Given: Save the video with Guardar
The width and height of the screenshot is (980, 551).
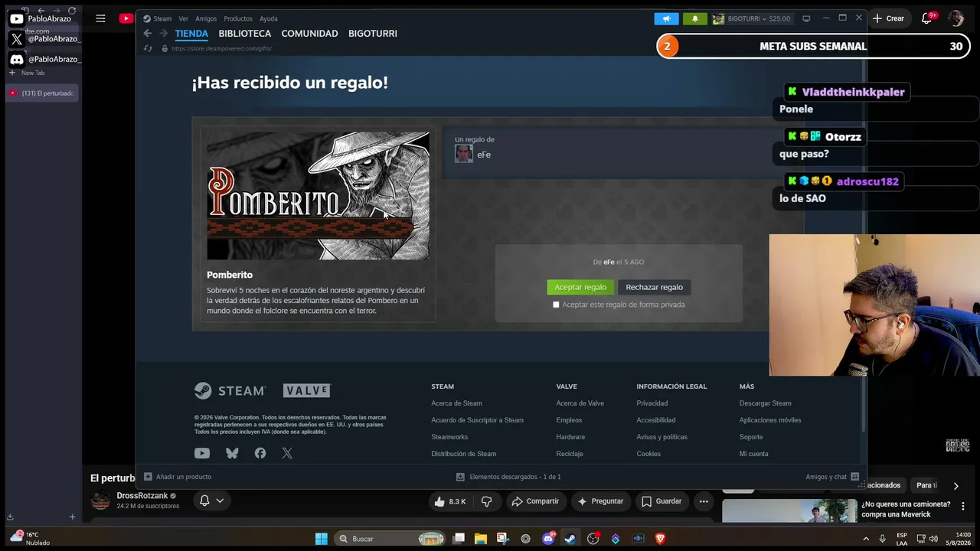Looking at the screenshot, I should click(661, 501).
